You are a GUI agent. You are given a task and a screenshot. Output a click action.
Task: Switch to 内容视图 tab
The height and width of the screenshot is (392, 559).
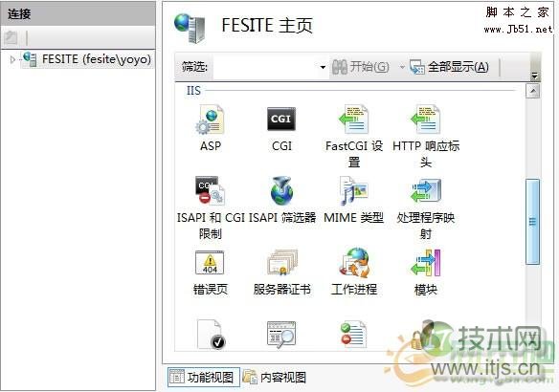[x=275, y=378]
